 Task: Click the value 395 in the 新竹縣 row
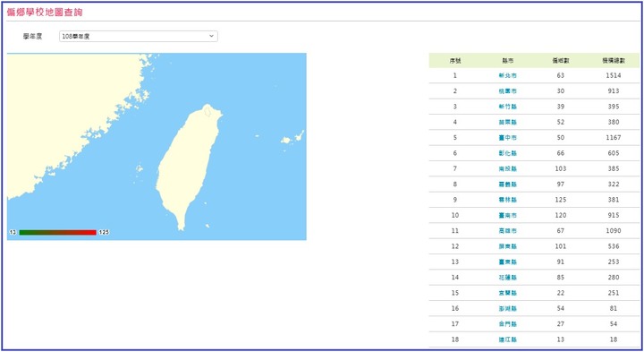click(x=614, y=107)
